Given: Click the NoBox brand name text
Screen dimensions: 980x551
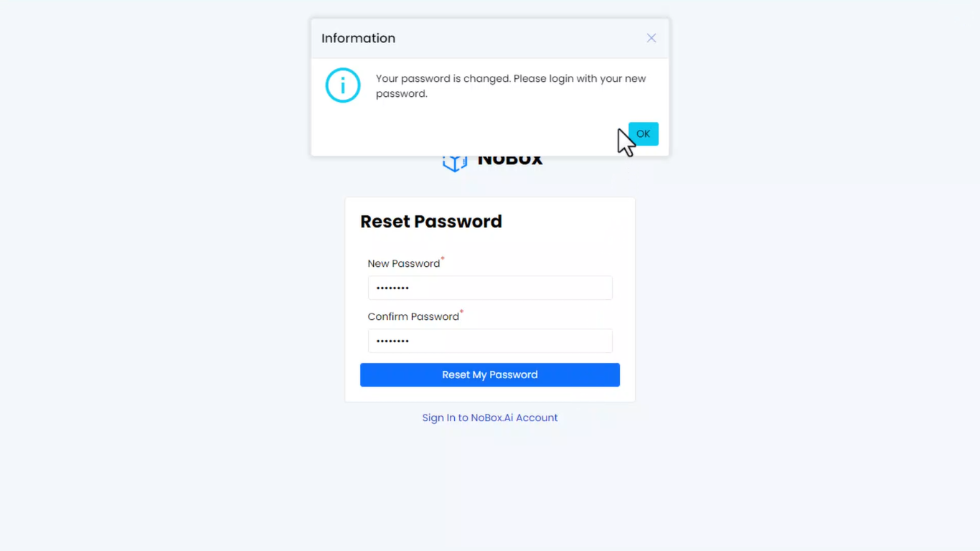Looking at the screenshot, I should click(x=510, y=161).
